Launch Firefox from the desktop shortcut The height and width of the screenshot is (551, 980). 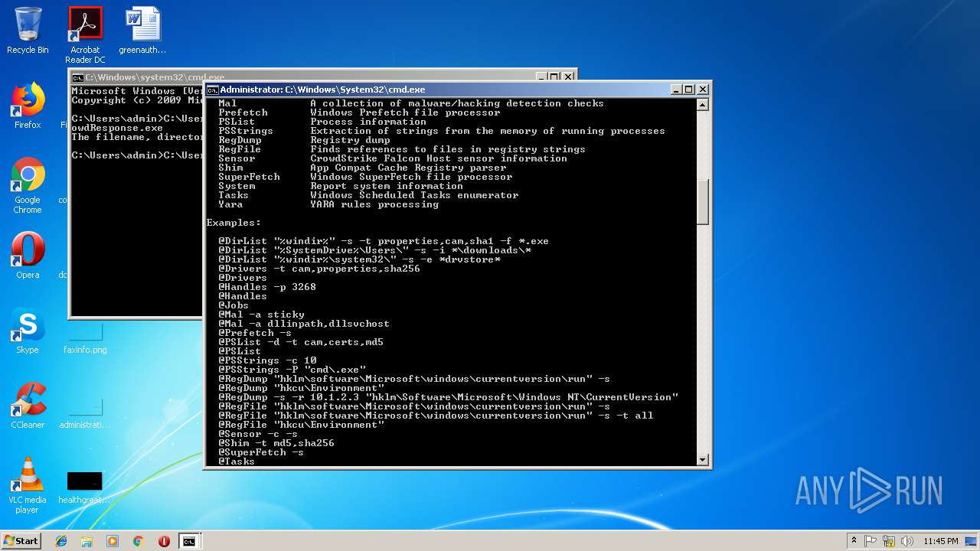[x=28, y=106]
